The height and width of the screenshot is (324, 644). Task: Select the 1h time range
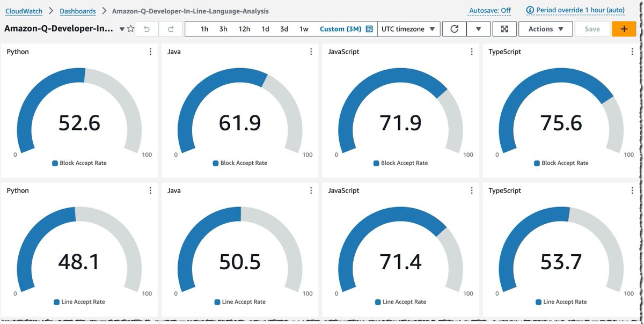point(204,29)
